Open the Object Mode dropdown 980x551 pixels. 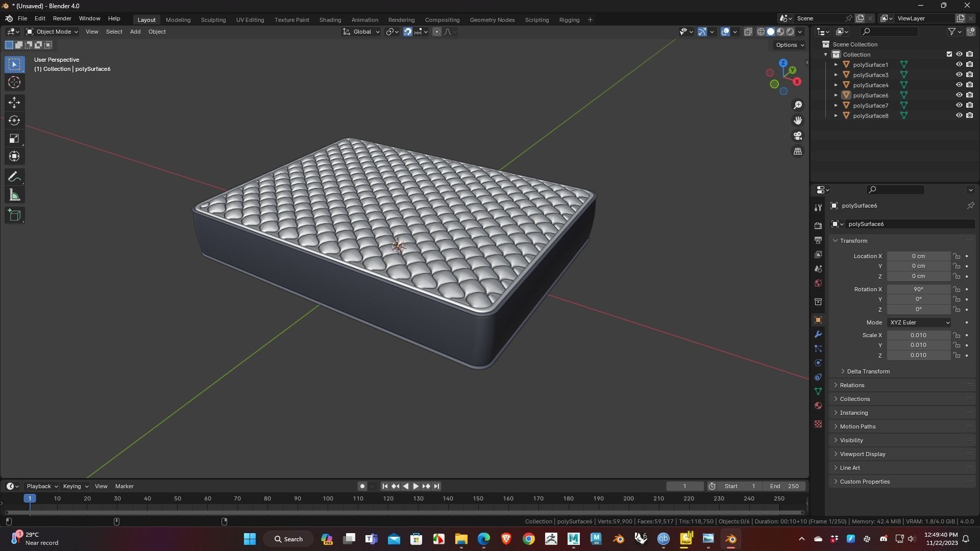pyautogui.click(x=52, y=32)
